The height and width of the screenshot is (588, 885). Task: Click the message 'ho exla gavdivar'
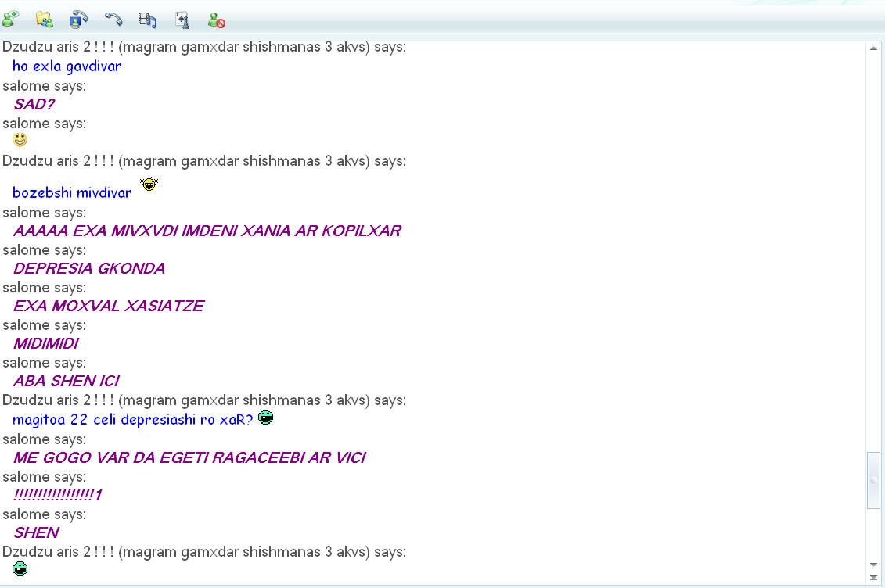coord(67,66)
